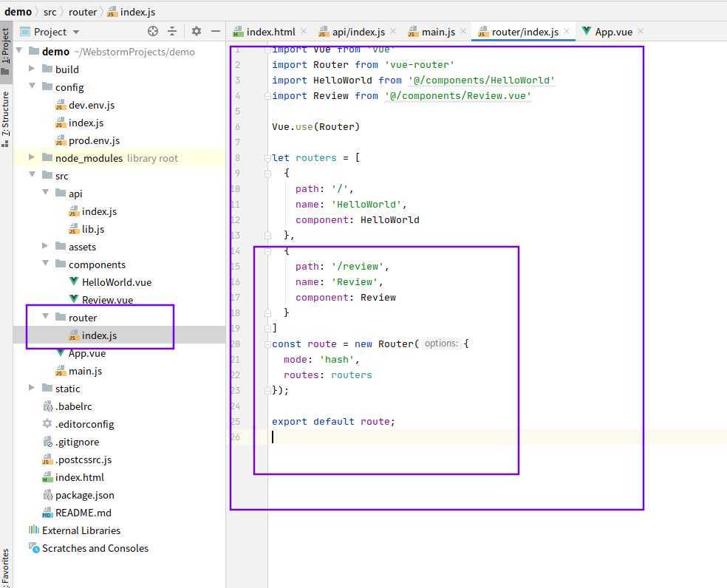Switch to the index.html tab

click(x=270, y=32)
